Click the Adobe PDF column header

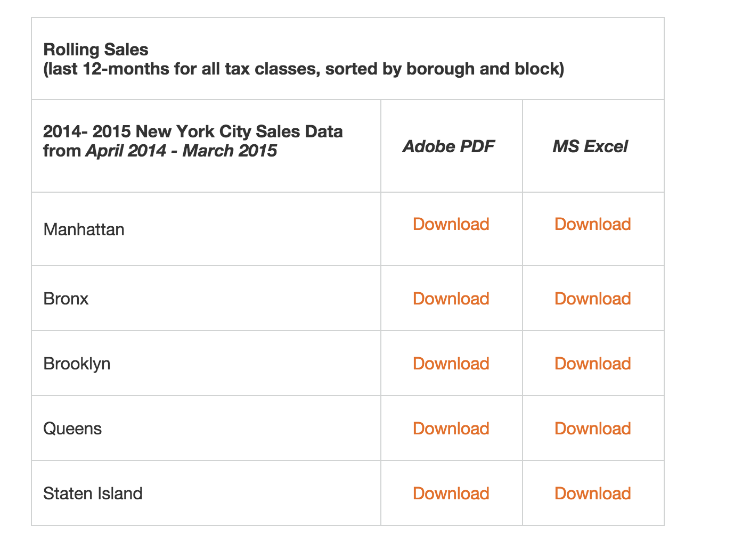point(448,146)
